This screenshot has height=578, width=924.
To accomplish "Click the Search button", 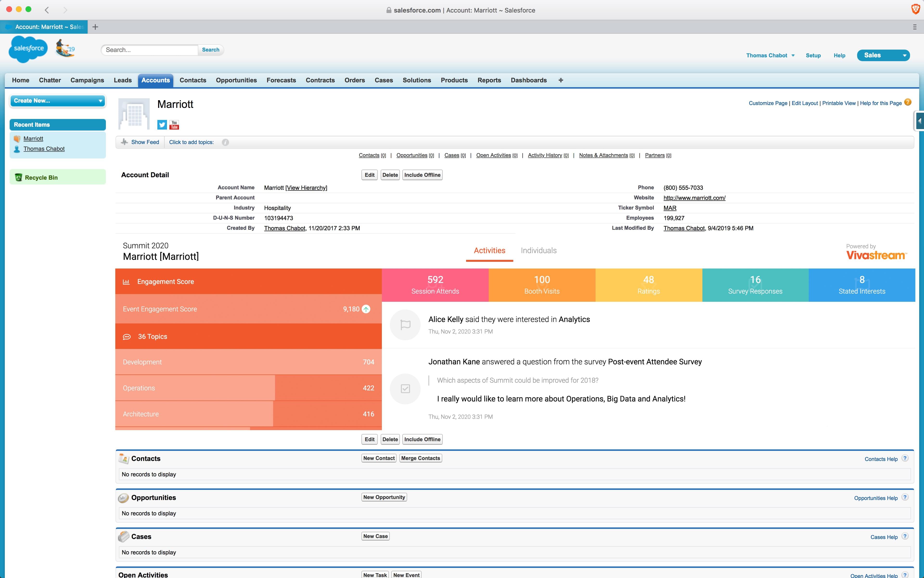I will [210, 50].
